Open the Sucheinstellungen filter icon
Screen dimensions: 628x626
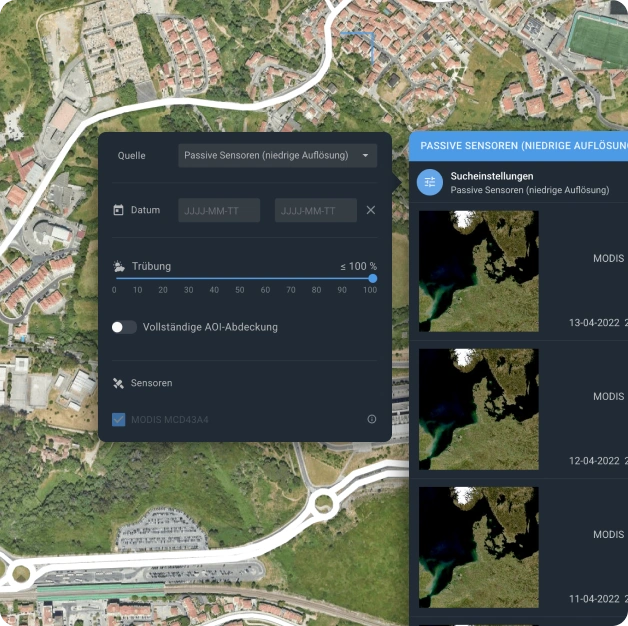pos(430,182)
